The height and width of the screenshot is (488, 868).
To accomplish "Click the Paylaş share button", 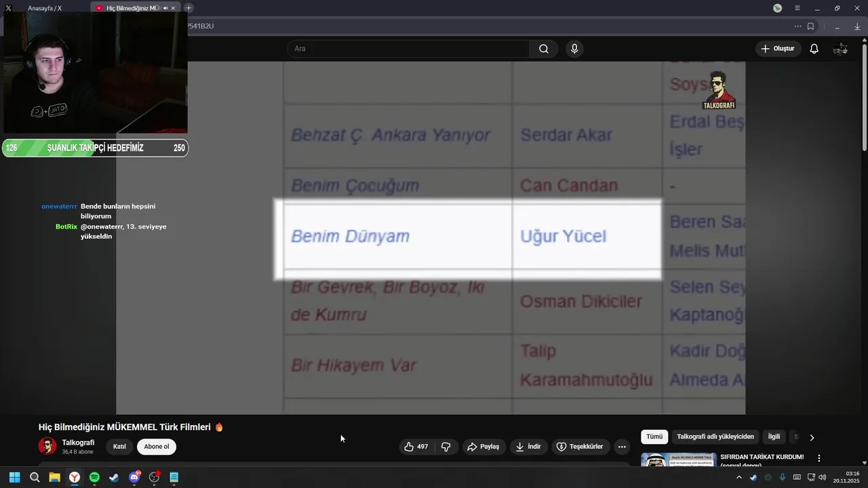I will [x=484, y=447].
